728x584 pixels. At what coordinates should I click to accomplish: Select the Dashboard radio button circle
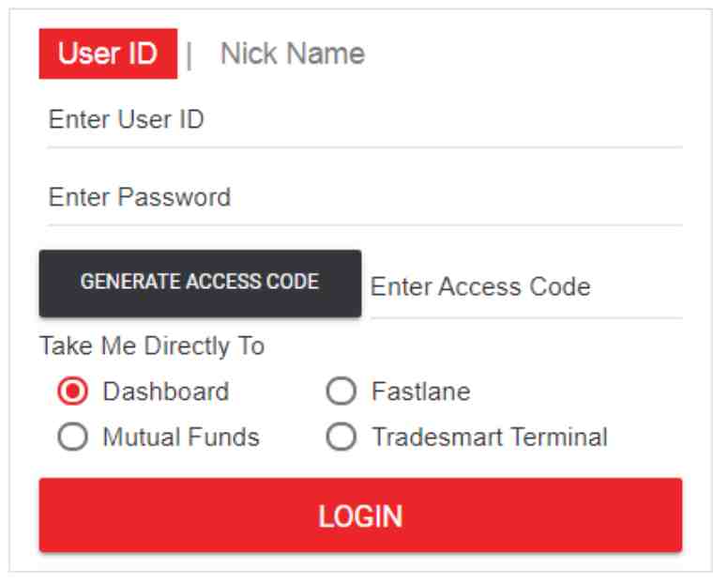coord(72,392)
